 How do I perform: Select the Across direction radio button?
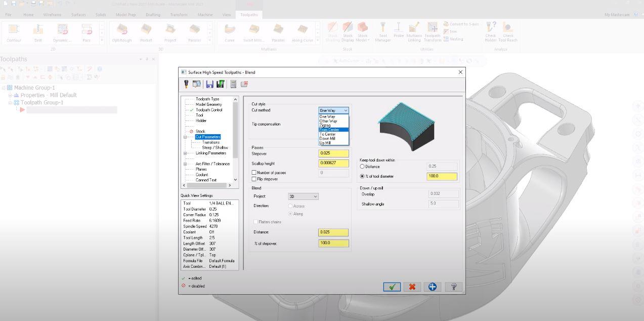tap(291, 206)
